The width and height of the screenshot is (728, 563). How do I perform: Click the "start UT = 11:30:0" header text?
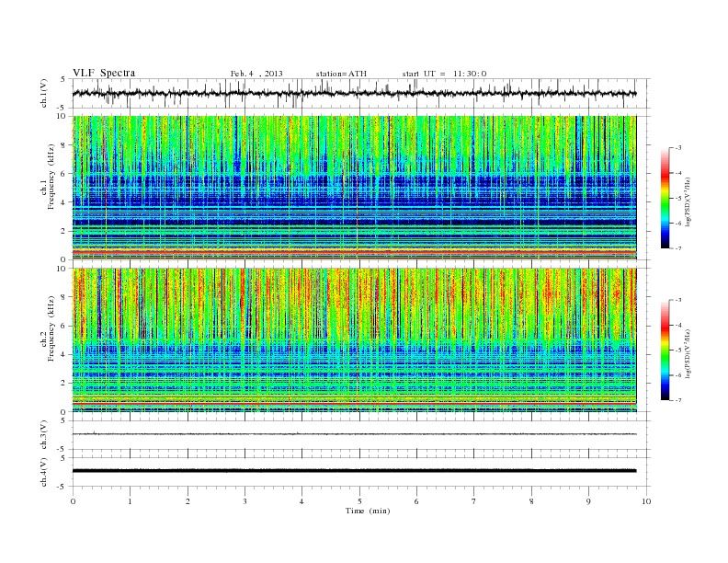[x=444, y=74]
